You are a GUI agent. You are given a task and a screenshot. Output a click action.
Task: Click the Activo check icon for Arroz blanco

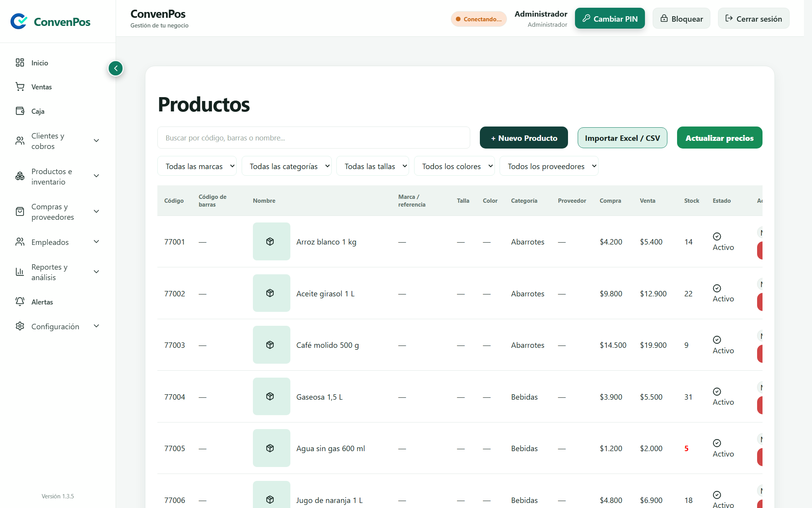pos(717,236)
